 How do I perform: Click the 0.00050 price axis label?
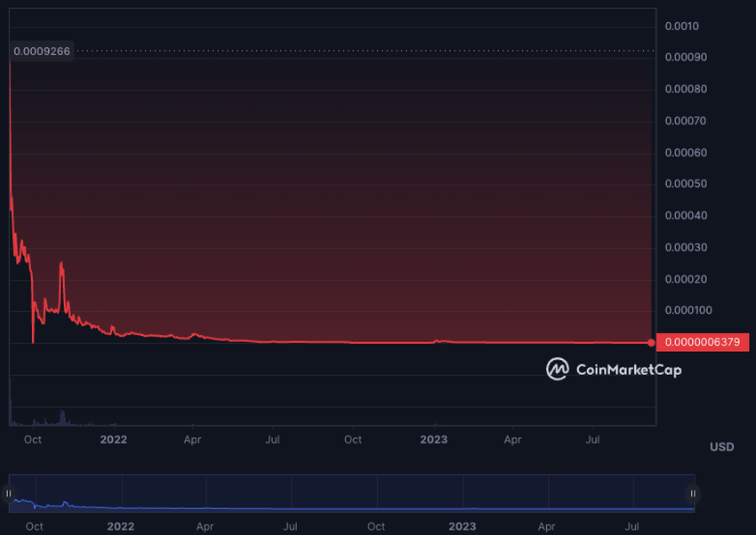pos(686,184)
